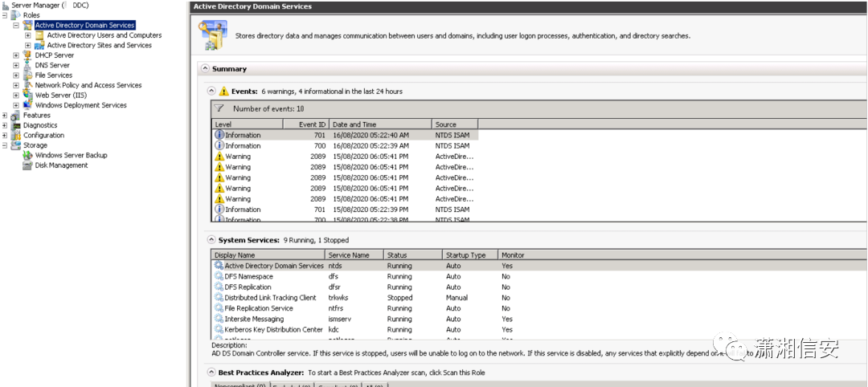Expand the Web Server (IIS) node
Screen dimensions: 868x387
[16, 95]
